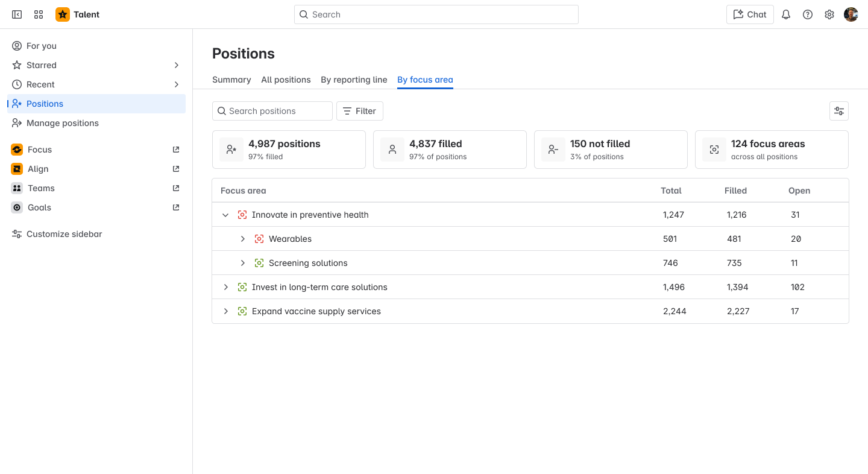Image resolution: width=868 pixels, height=474 pixels.
Task: Open the notifications bell
Action: 786,14
